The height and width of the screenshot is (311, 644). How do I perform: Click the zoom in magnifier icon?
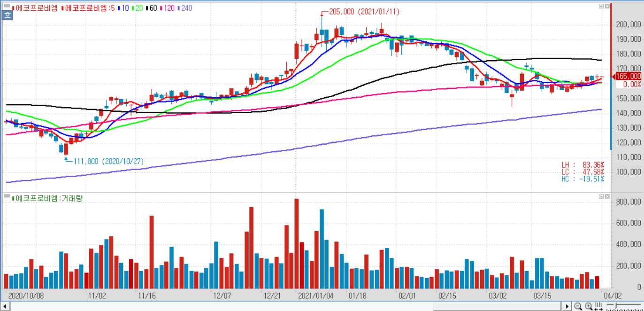pyautogui.click(x=588, y=306)
